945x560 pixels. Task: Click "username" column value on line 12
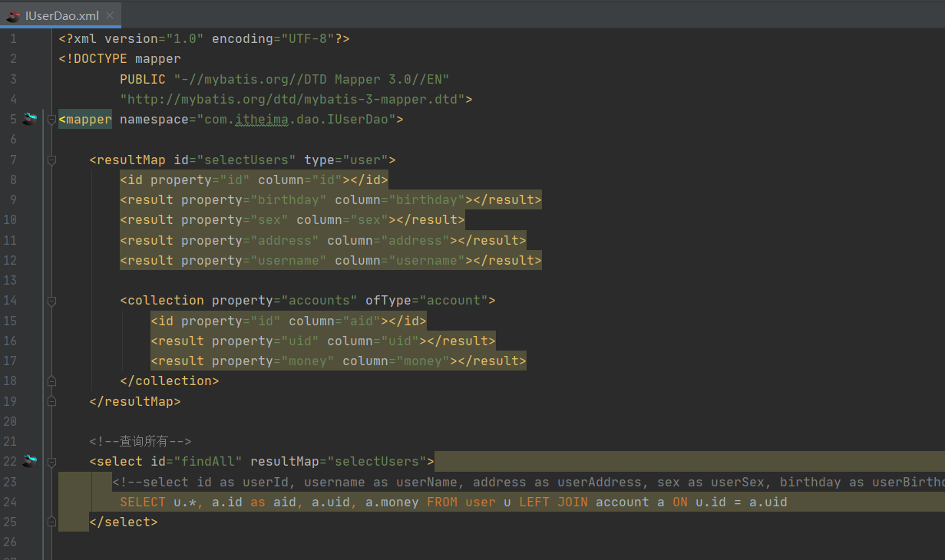(427, 260)
